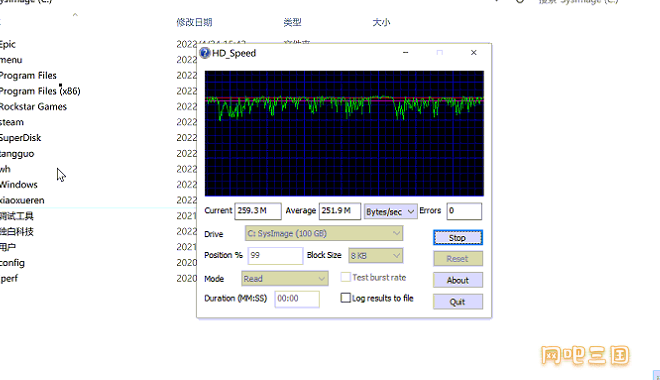Open the About dialog

[x=458, y=280]
